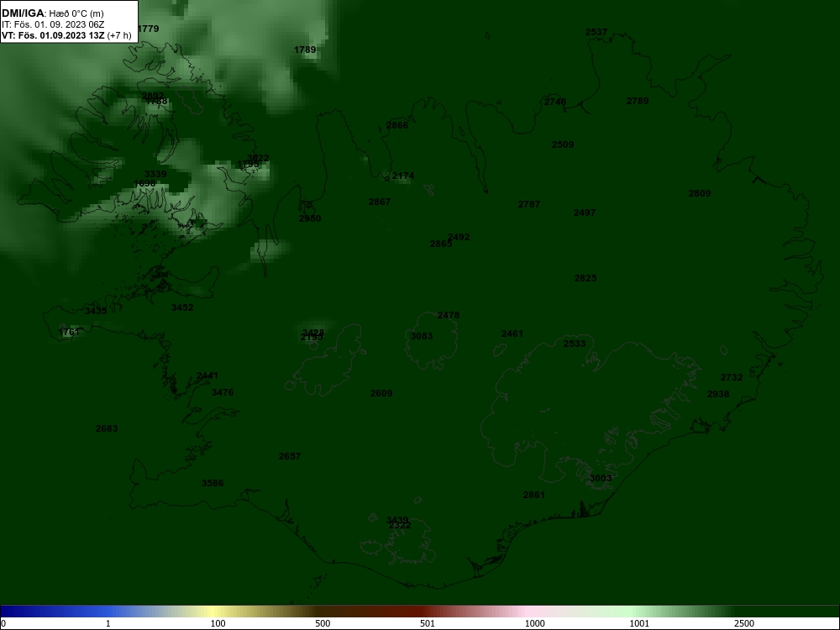Click the legend label 501
This screenshot has height=630, width=840.
(428, 623)
